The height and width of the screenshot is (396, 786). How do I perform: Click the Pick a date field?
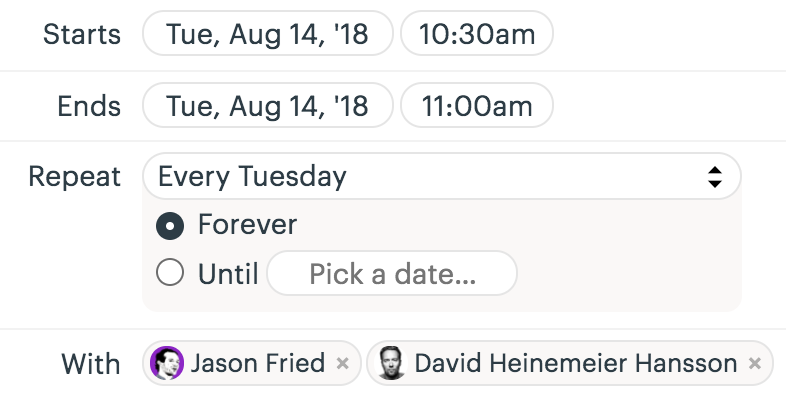click(x=392, y=273)
